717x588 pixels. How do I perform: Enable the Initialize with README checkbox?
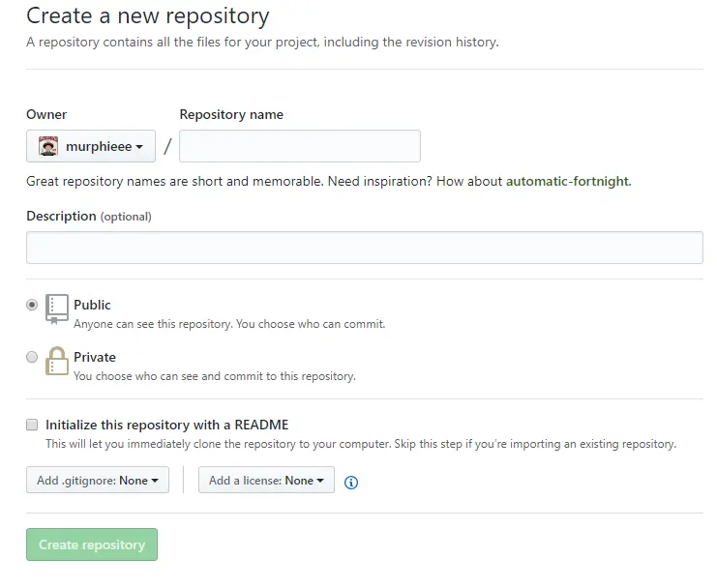[32, 425]
